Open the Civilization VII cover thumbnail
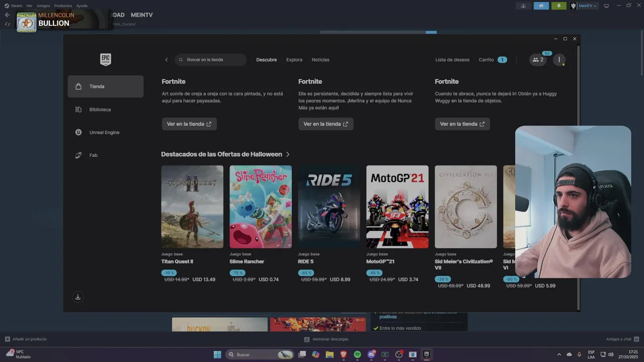This screenshot has height=362, width=644. coord(466,207)
